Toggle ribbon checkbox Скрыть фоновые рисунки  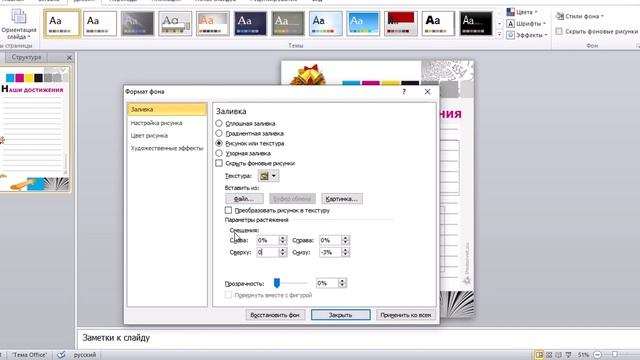coord(559,31)
